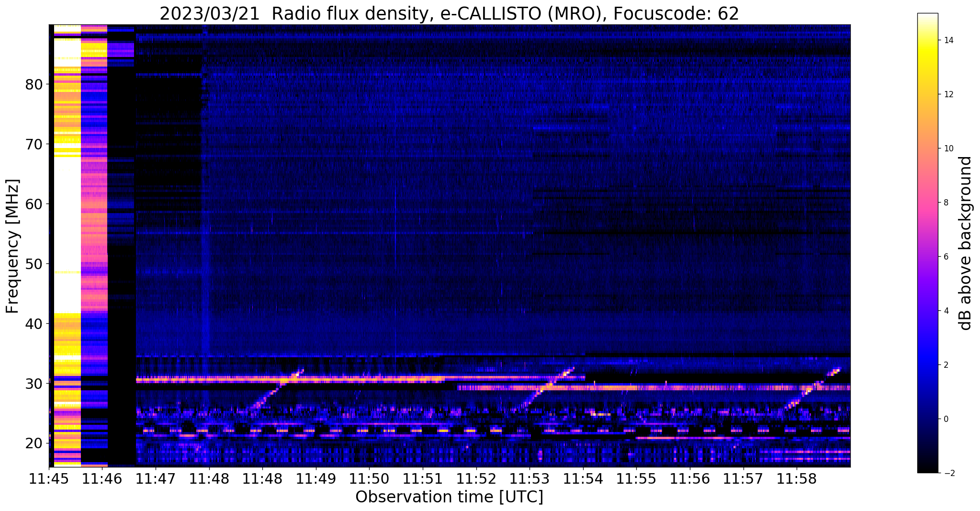Click the y-axis tick label 30

coord(34,384)
